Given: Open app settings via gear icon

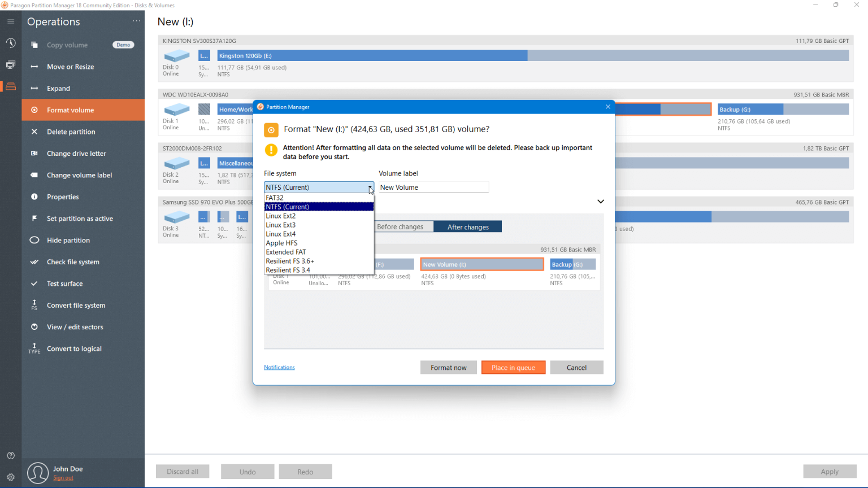Looking at the screenshot, I should (10, 477).
